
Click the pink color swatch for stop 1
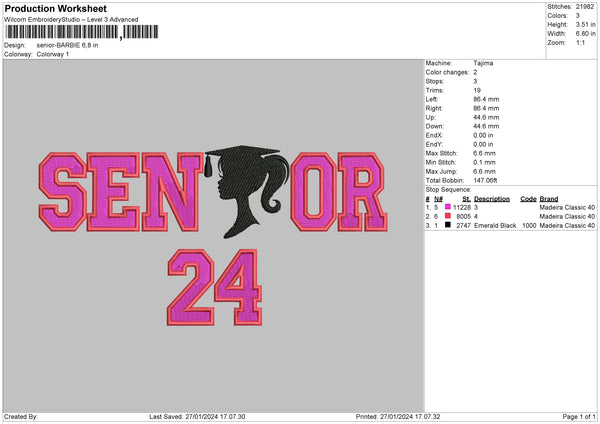click(x=448, y=207)
